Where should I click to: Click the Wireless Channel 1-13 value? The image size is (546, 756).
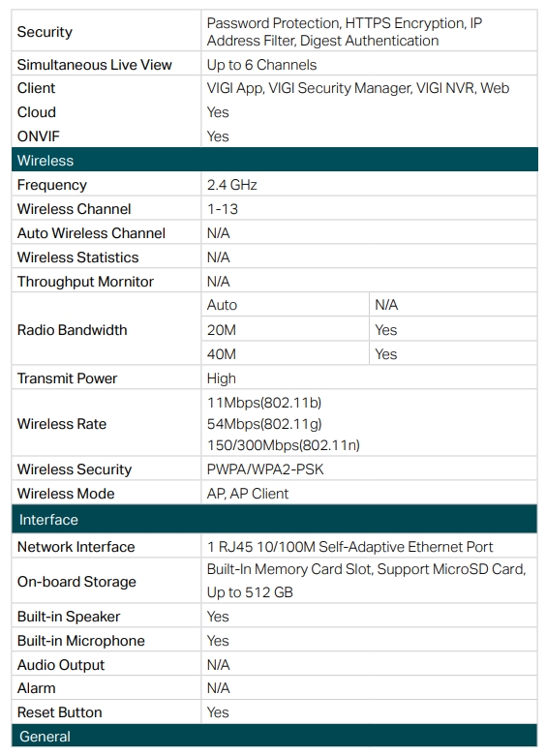pos(223,209)
